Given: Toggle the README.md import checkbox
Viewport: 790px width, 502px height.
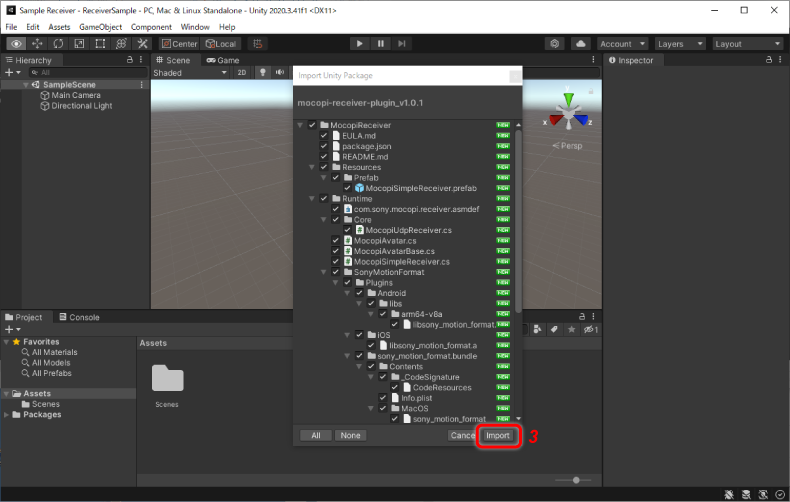Looking at the screenshot, I should 323,157.
